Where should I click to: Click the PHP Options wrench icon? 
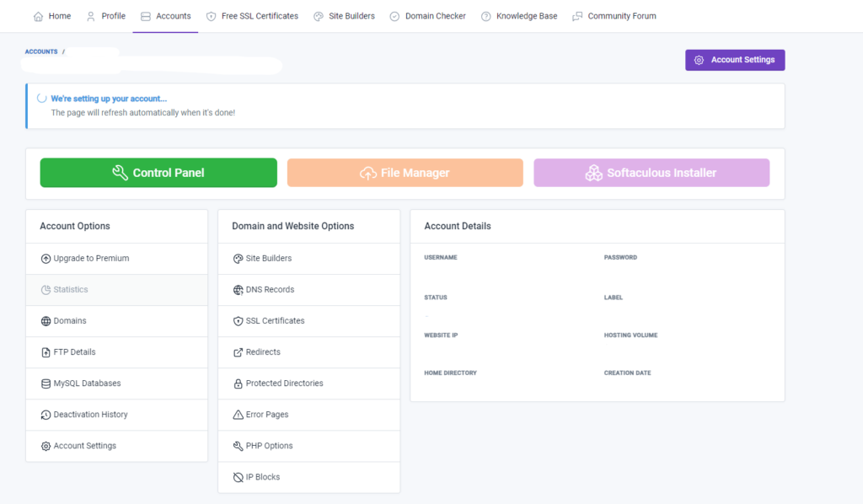238,446
